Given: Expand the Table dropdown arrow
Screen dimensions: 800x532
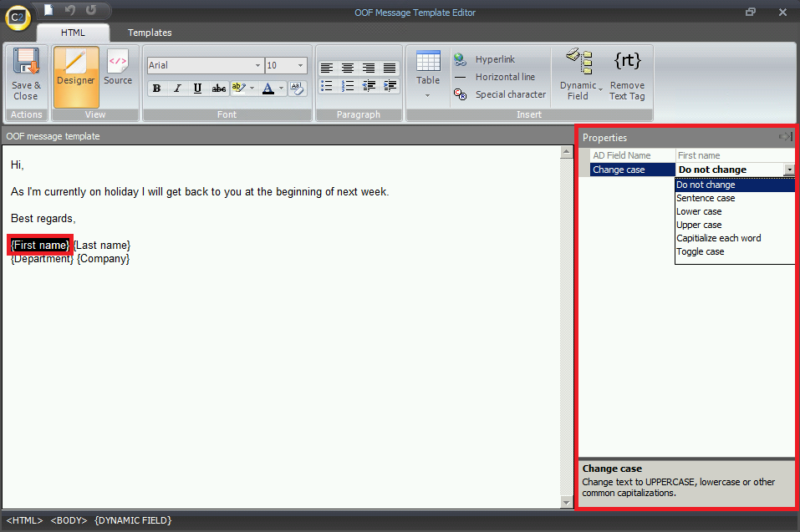Looking at the screenshot, I should pos(427,95).
